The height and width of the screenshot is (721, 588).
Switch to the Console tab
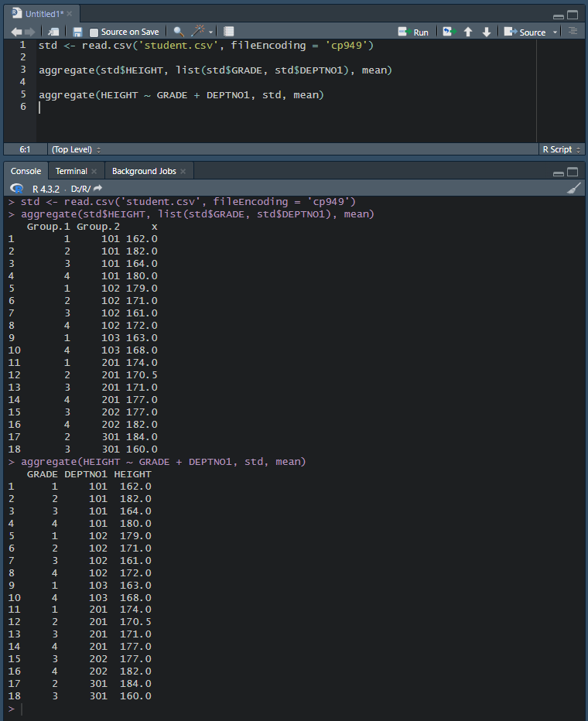pos(26,171)
